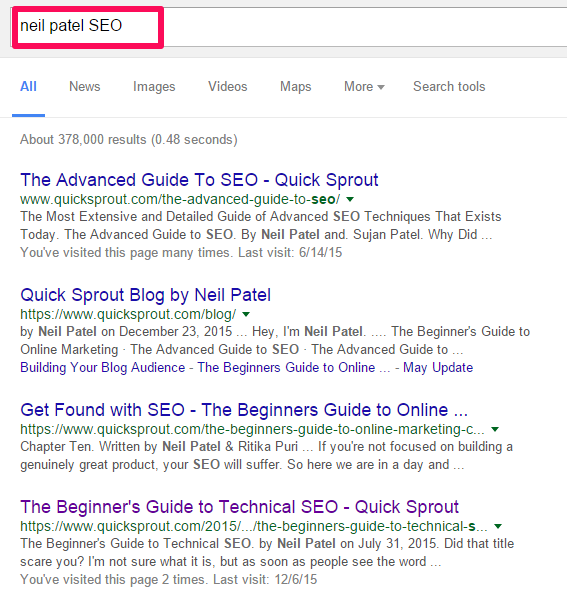
Task: Expand the More search categories menu
Action: click(x=364, y=86)
